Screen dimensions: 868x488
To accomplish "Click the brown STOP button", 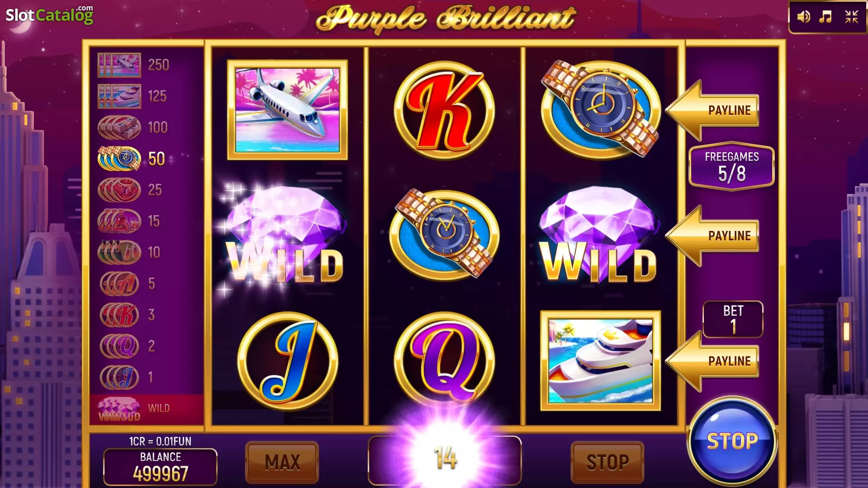I will (x=607, y=462).
